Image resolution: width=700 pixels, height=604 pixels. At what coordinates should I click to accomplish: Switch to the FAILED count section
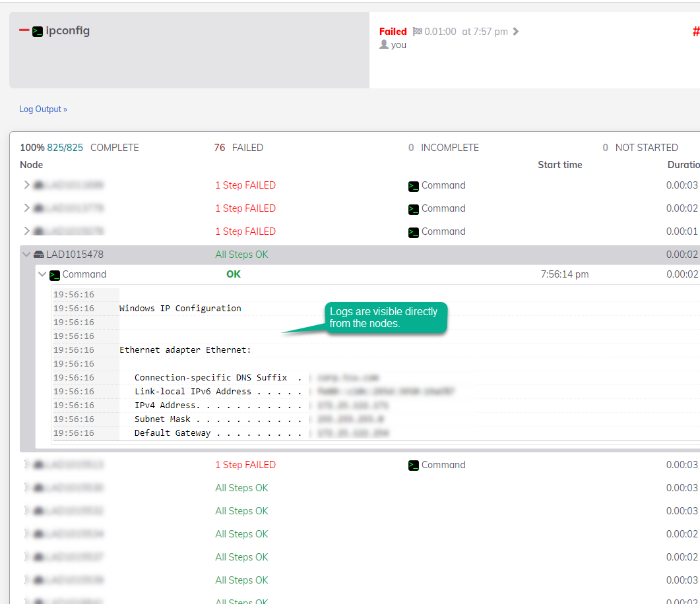[238, 147]
